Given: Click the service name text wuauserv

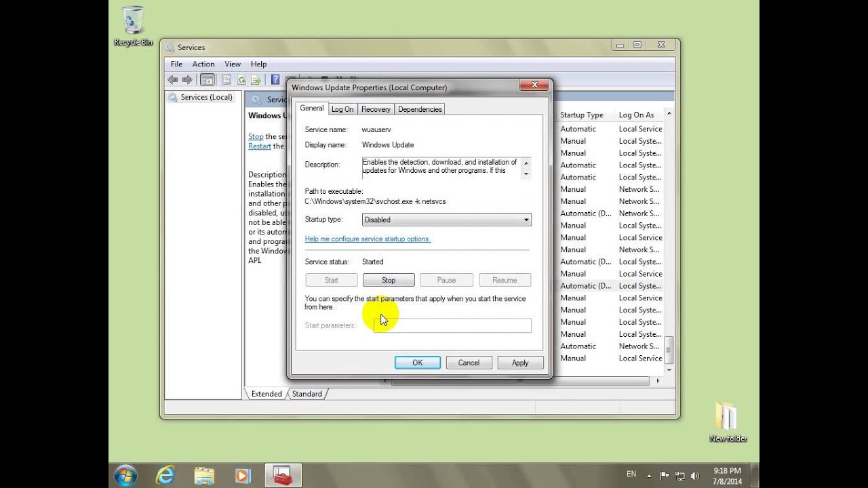Looking at the screenshot, I should click(x=376, y=129).
